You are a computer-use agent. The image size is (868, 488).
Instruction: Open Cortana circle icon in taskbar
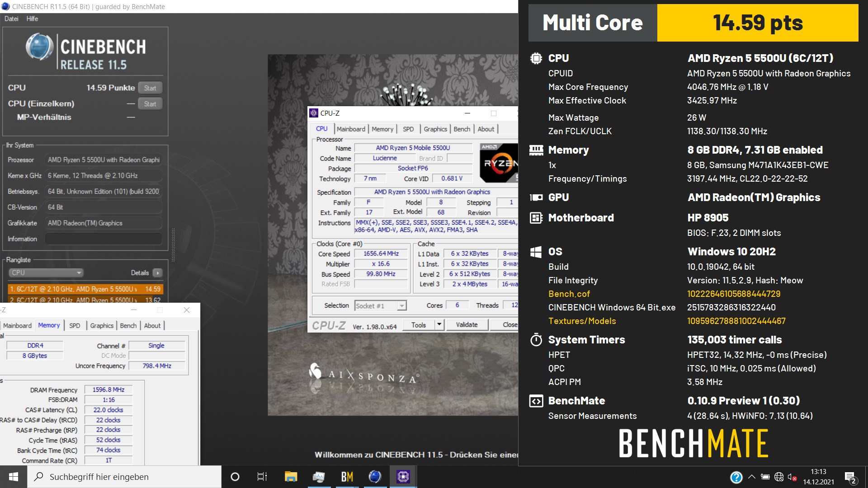click(235, 477)
